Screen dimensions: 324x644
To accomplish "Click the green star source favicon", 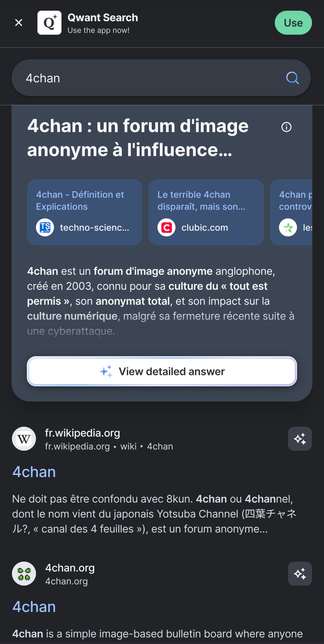I will point(288,227).
